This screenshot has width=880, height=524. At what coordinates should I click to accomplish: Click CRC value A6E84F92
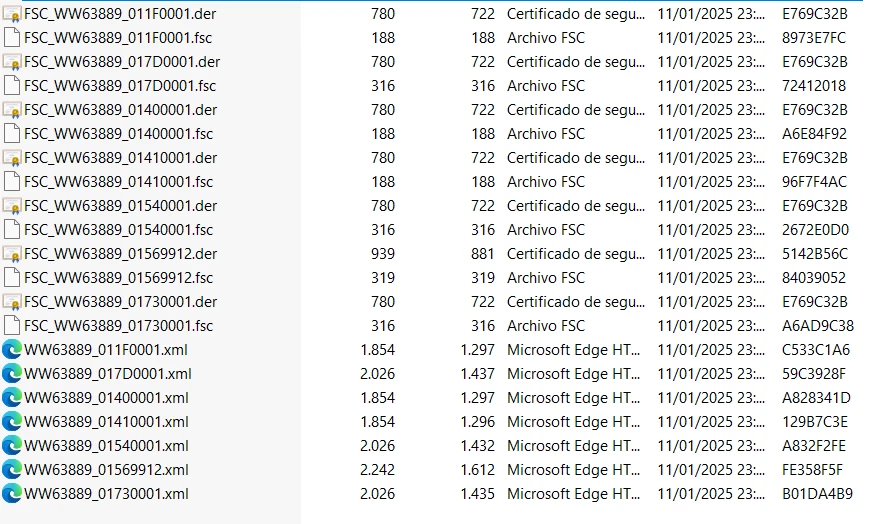click(814, 134)
